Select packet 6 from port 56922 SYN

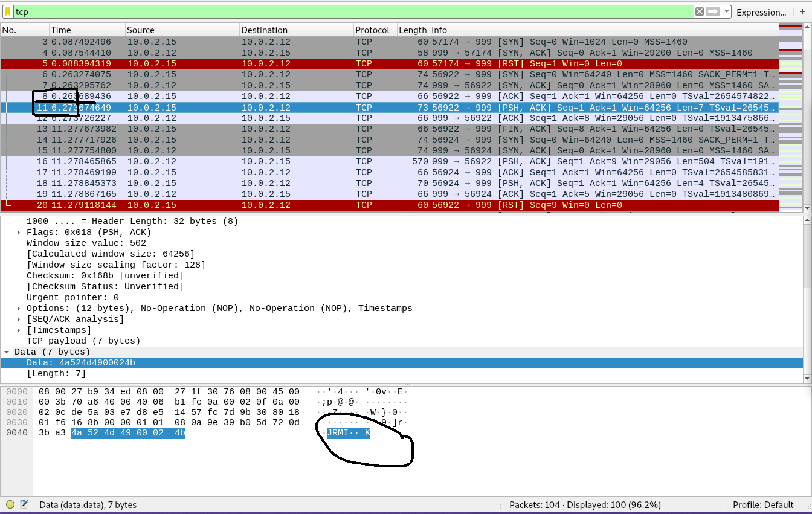389,74
